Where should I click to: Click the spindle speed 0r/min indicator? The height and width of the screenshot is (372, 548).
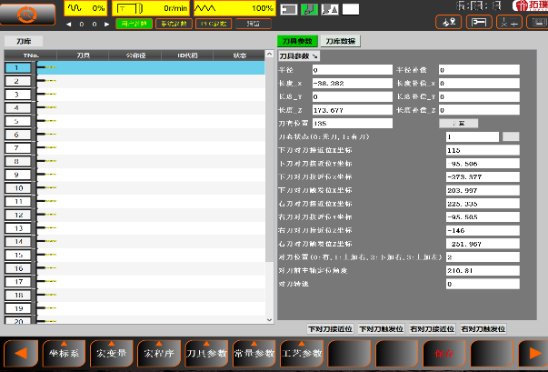151,8
